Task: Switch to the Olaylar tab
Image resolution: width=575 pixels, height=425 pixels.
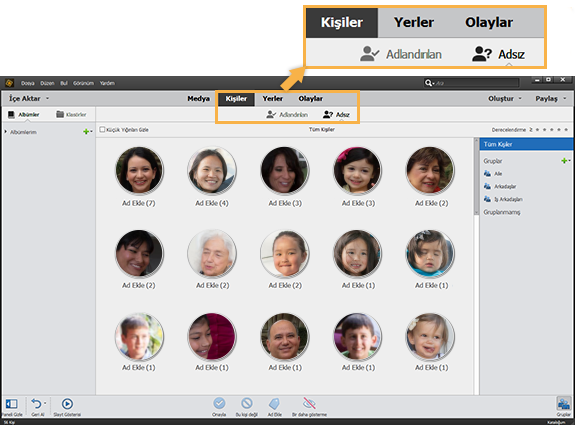Action: coord(311,99)
